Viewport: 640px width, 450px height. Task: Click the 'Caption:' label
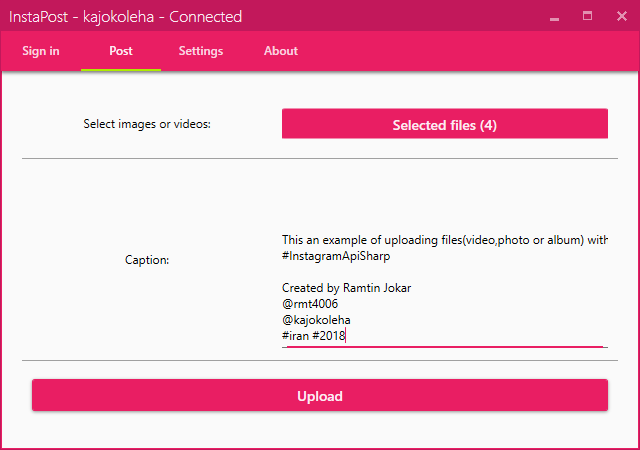147,260
